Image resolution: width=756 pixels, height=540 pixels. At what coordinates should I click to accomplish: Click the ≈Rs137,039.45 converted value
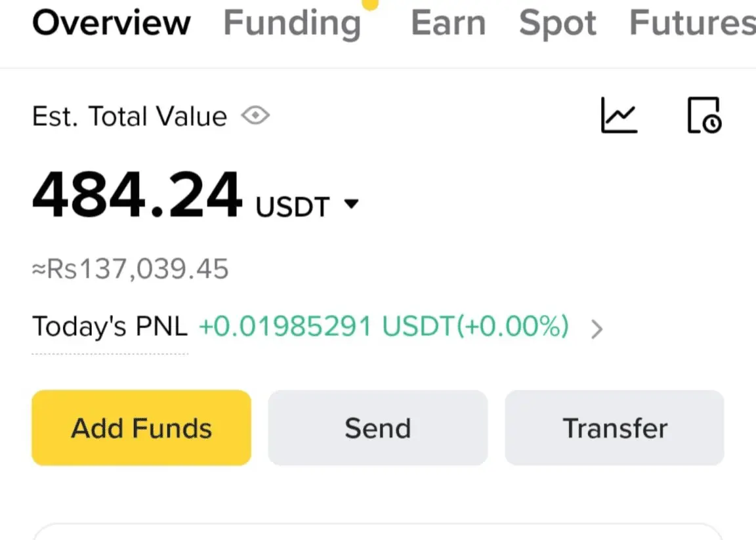point(131,270)
